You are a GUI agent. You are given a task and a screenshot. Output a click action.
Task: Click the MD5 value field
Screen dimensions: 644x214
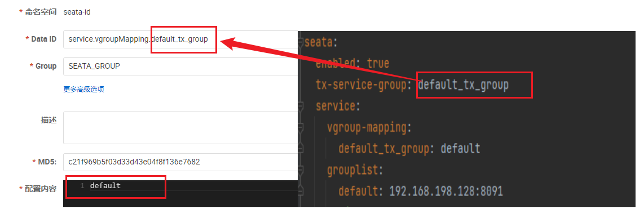180,162
